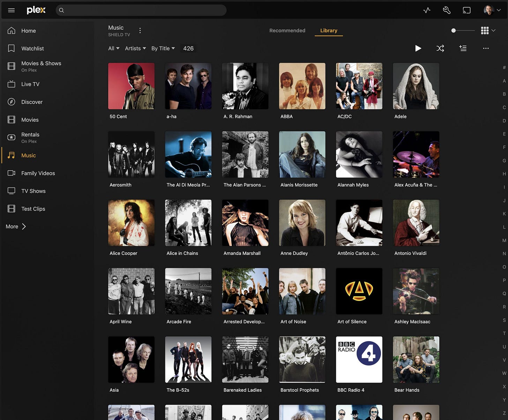
Task: Click the Movies & Shows film icon
Action: tap(12, 66)
